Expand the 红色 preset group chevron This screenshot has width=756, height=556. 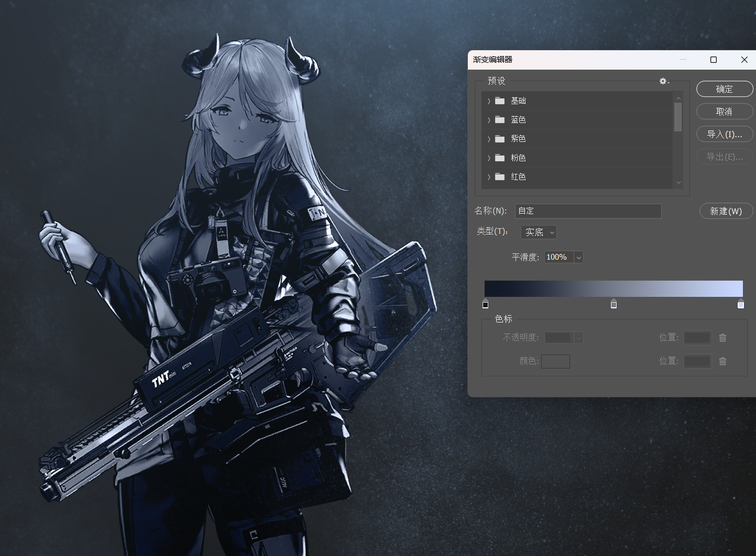point(489,177)
